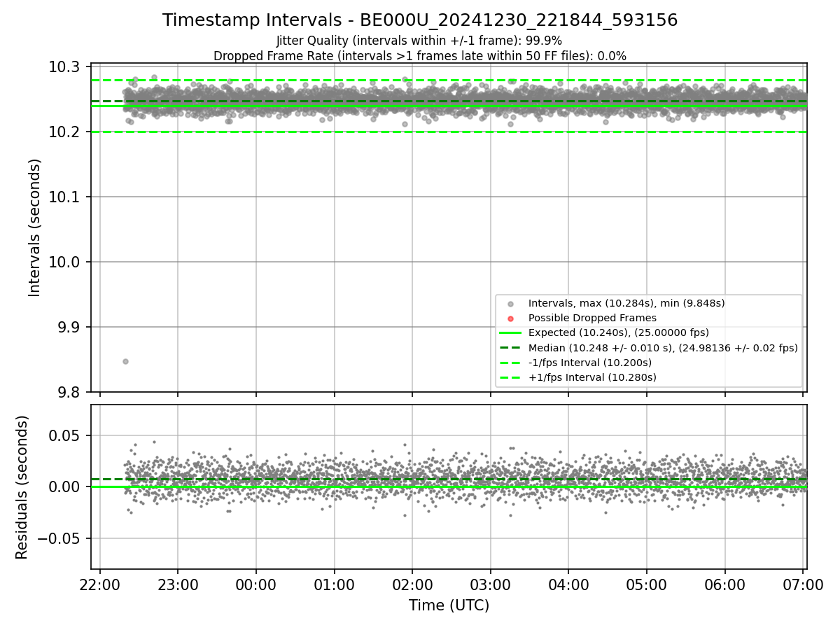Click the 'Dropped Frame Rate' subtitle line

click(420, 55)
